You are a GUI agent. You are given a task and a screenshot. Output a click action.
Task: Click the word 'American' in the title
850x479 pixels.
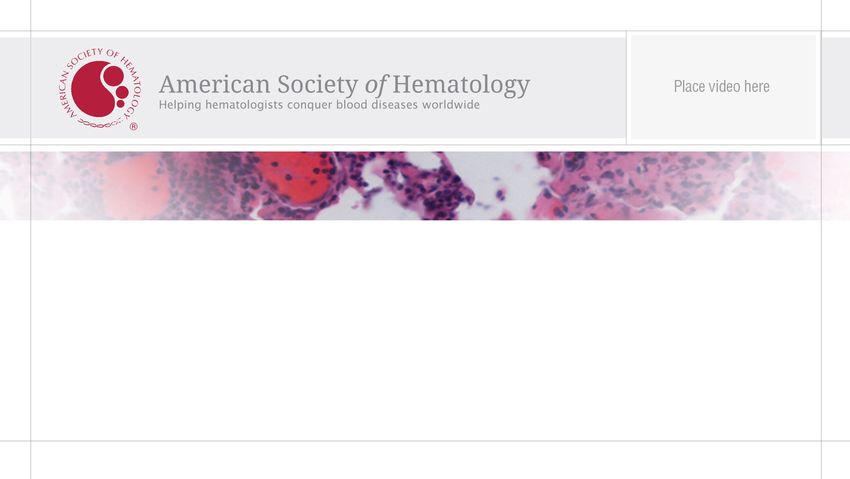coord(215,85)
